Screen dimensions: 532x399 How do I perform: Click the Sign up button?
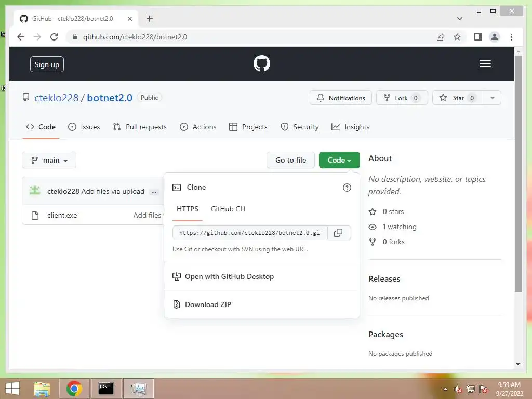(x=47, y=64)
